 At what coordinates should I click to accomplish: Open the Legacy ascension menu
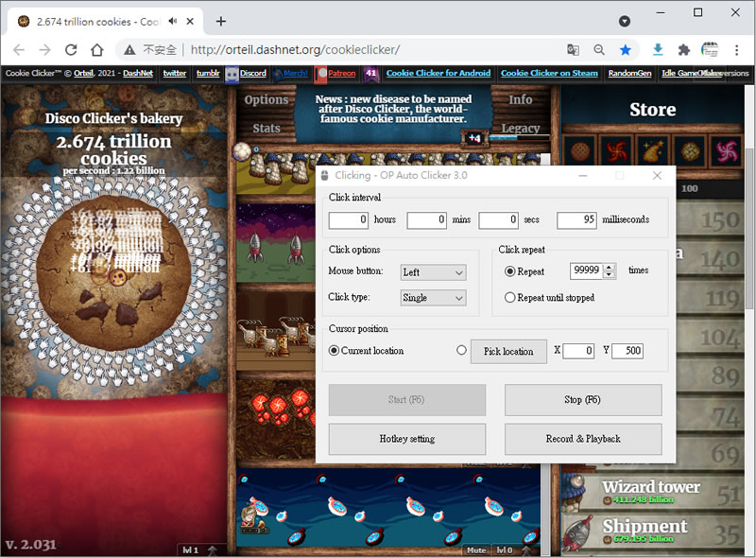[x=521, y=128]
